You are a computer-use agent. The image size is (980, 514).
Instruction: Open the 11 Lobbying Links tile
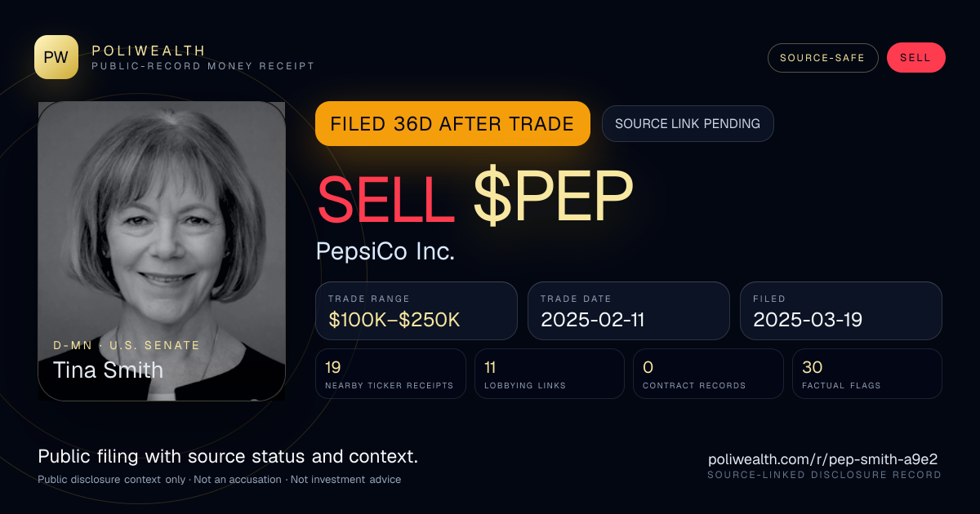[550, 374]
